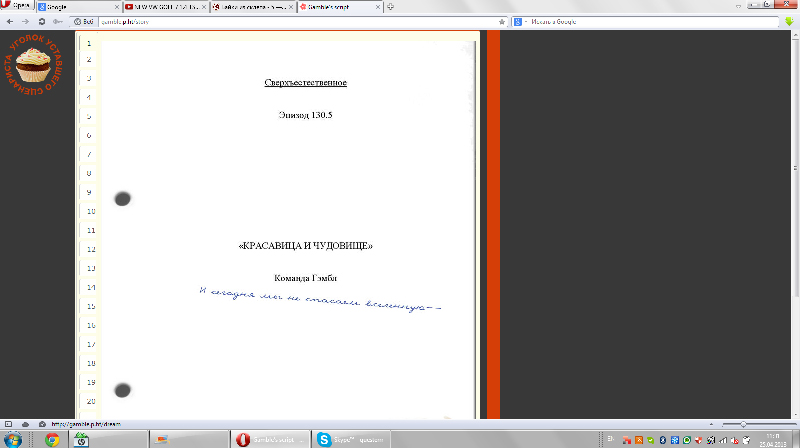Open the calendar app taskbar icon

81,439
